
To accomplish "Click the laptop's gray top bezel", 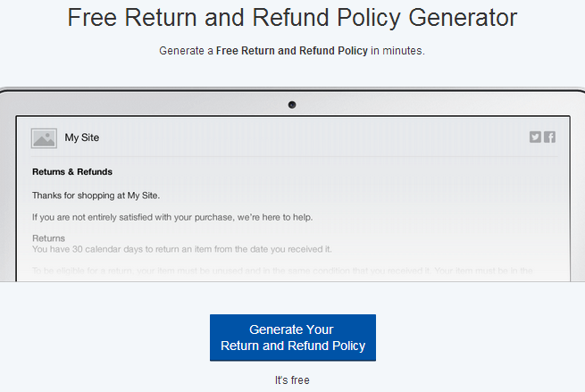I will click(293, 103).
